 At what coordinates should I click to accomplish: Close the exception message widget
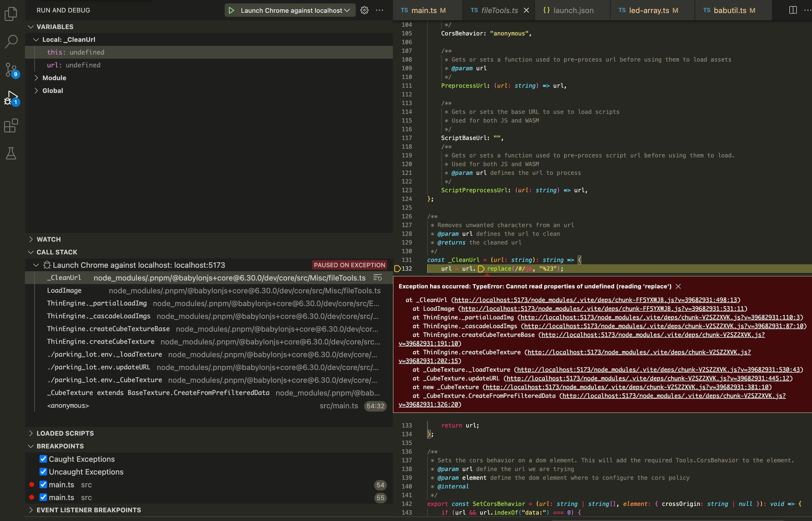pos(678,286)
